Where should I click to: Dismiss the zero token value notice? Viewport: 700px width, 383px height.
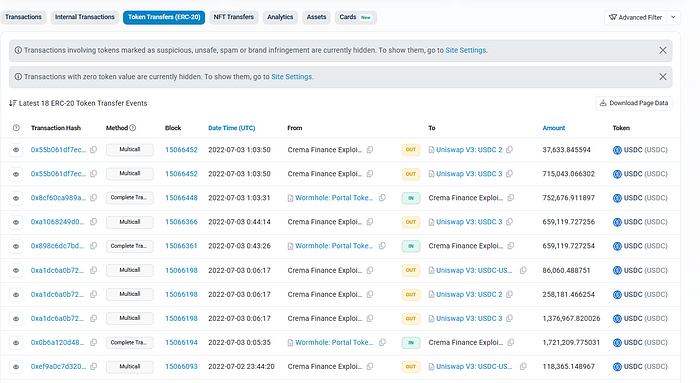663,77
